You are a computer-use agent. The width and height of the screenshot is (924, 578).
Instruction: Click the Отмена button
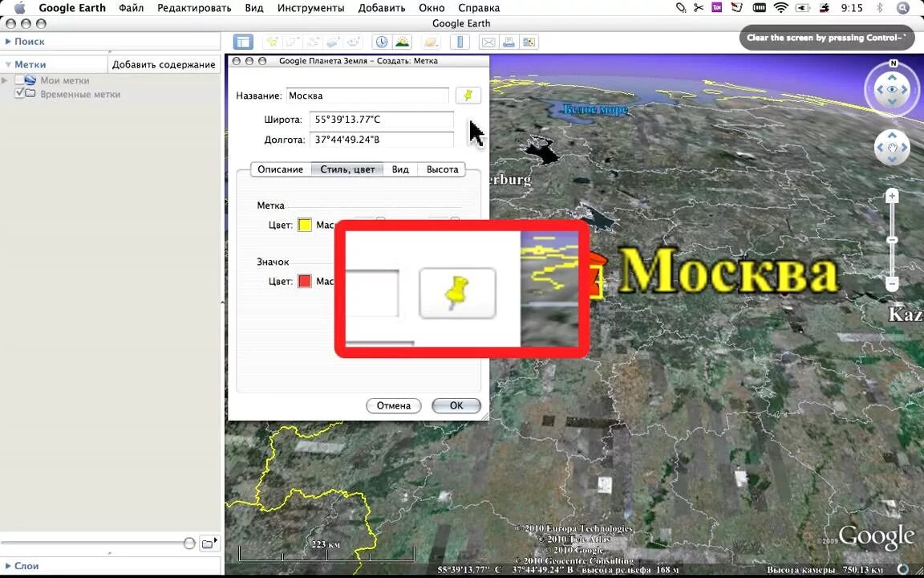click(x=394, y=405)
